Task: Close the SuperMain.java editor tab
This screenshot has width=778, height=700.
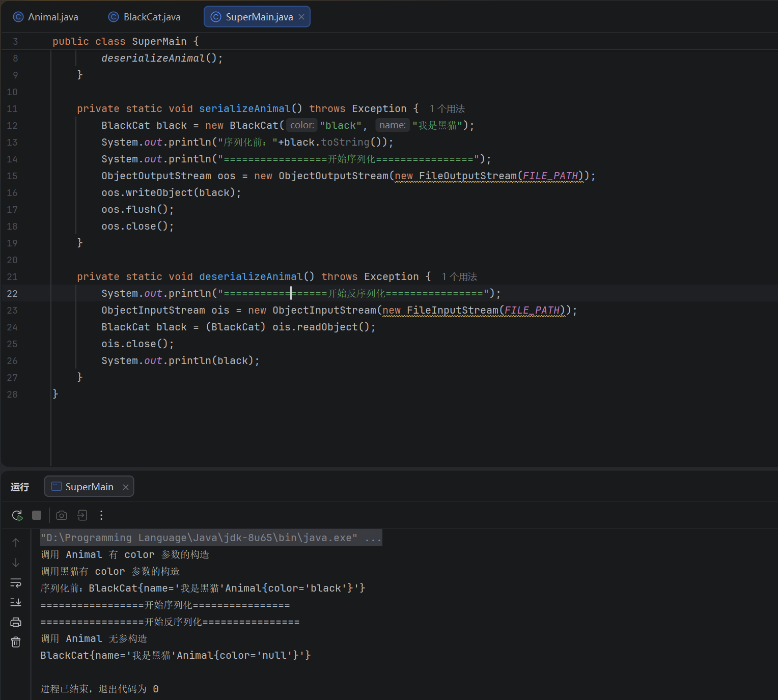Action: (x=301, y=17)
